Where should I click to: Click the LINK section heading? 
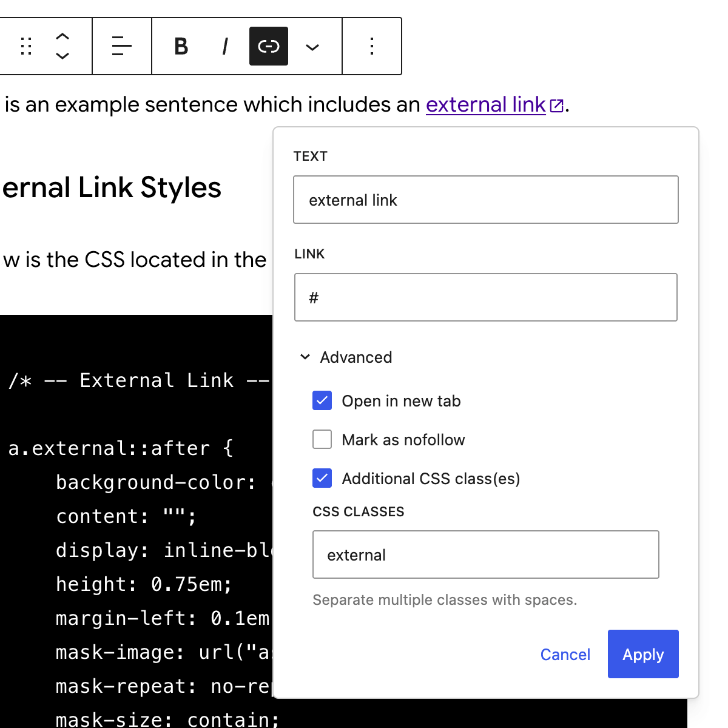pyautogui.click(x=309, y=254)
